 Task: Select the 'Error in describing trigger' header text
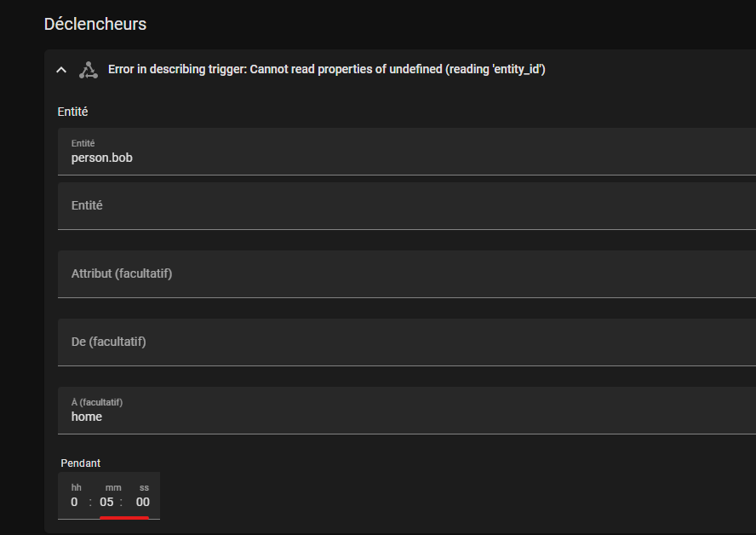click(326, 70)
